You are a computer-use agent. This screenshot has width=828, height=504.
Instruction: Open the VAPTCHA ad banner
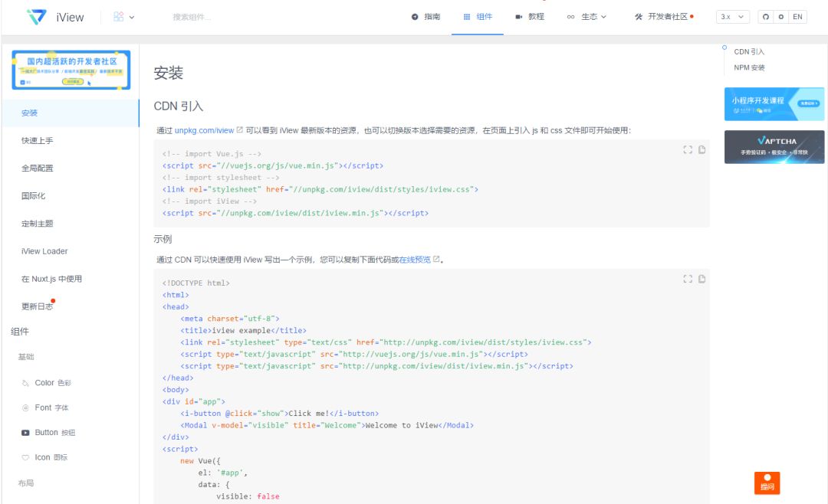coord(774,147)
